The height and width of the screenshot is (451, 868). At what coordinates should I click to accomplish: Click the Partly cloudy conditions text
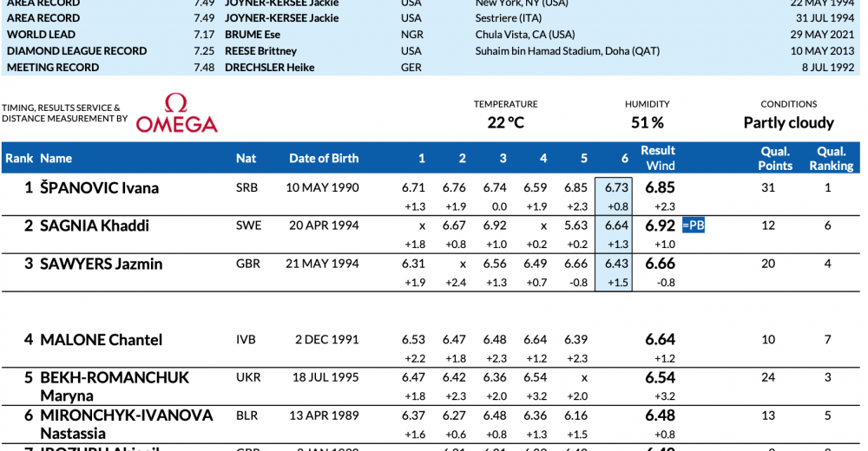788,123
